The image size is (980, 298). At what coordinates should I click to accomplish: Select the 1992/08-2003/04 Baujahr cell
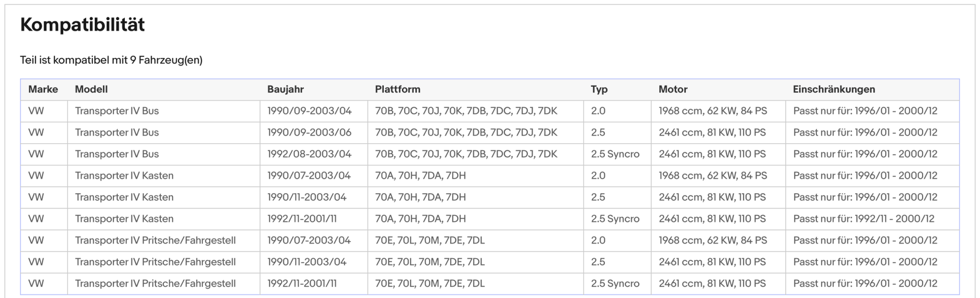309,154
